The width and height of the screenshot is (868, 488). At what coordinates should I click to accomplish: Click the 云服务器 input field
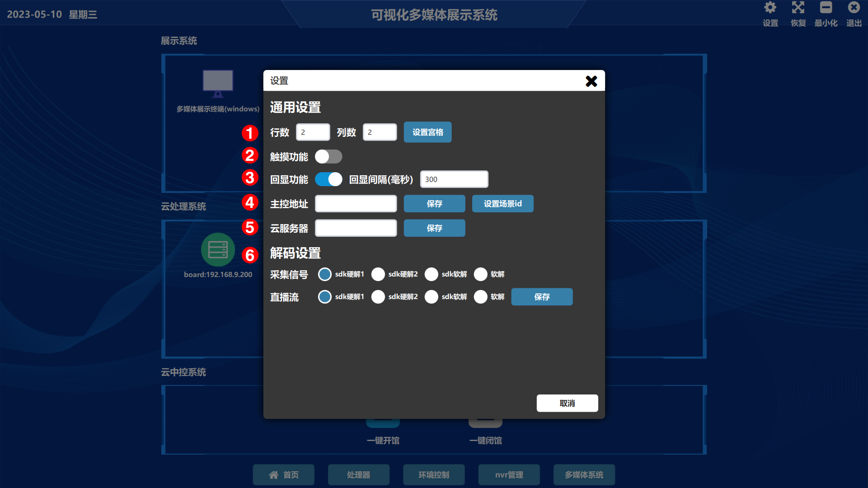tap(356, 228)
